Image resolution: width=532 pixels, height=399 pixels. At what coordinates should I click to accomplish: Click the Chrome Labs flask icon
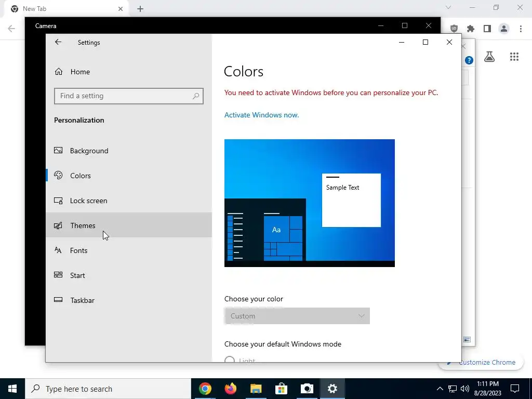489,57
